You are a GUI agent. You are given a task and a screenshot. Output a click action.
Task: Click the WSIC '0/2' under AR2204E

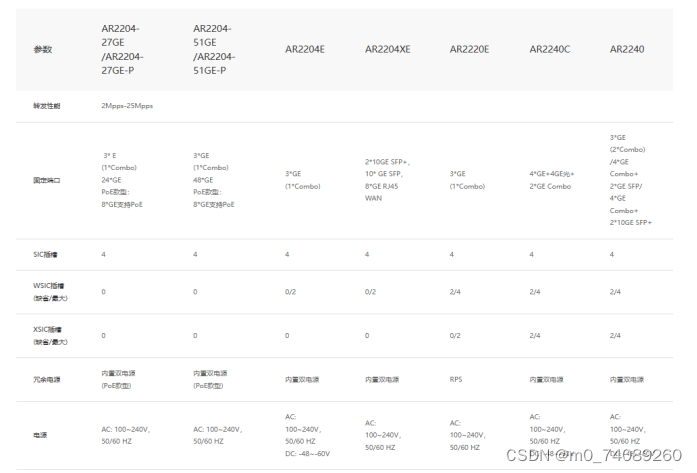pos(290,292)
